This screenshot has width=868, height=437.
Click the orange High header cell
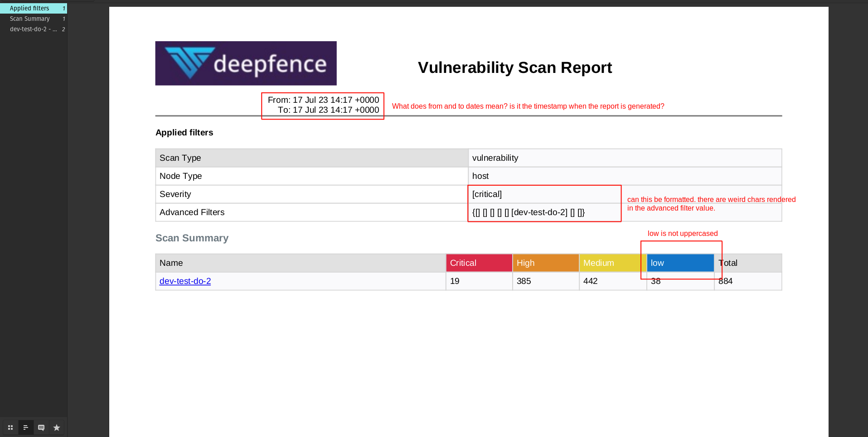click(x=545, y=263)
